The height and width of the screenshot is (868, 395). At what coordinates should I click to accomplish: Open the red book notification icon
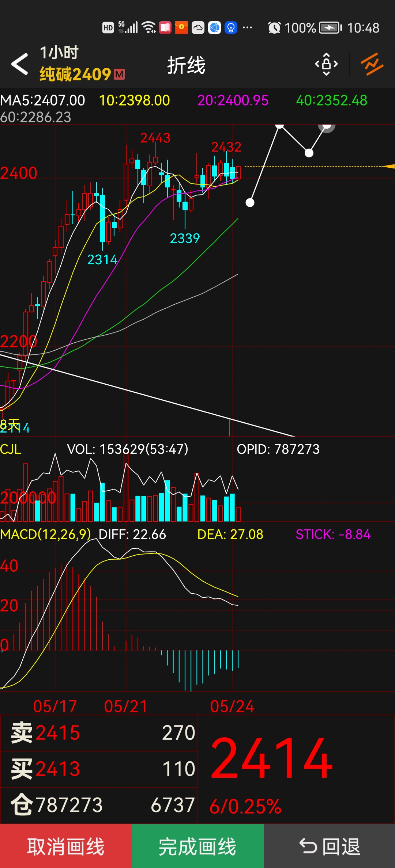[165, 28]
